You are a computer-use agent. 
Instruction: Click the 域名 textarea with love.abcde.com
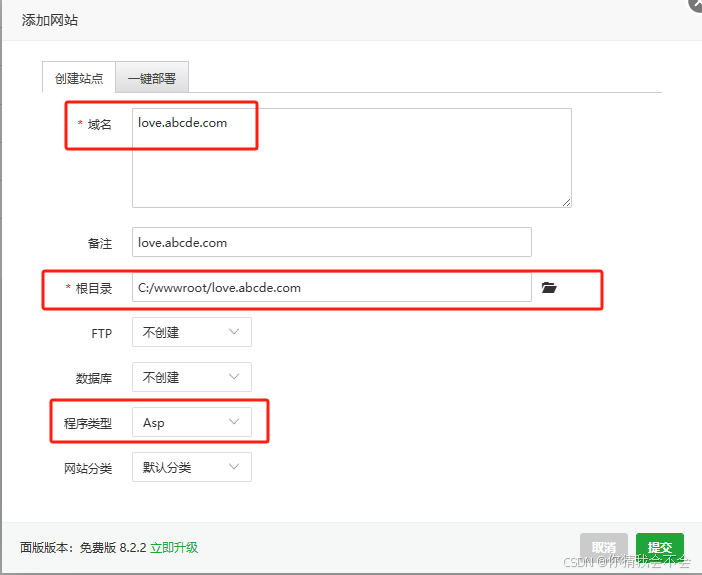[351, 158]
